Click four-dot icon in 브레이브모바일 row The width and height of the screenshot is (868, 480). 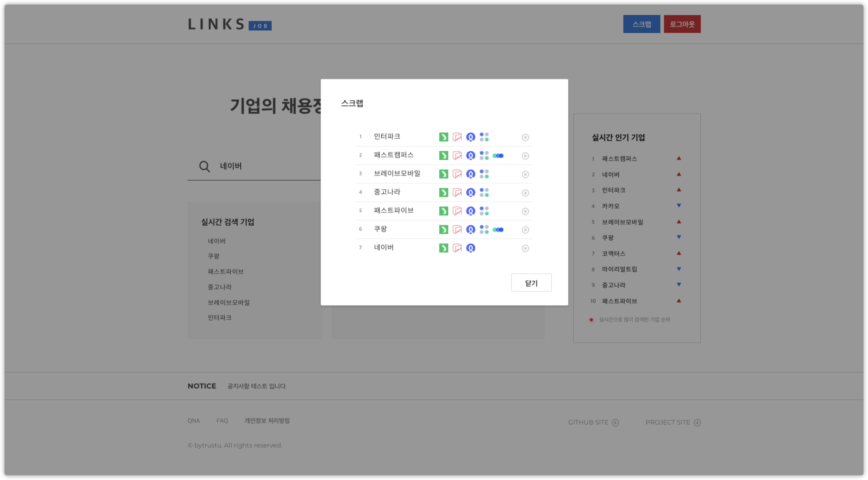[484, 174]
